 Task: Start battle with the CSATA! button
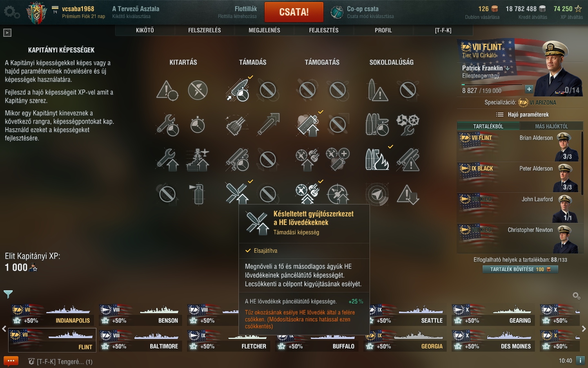tap(294, 12)
